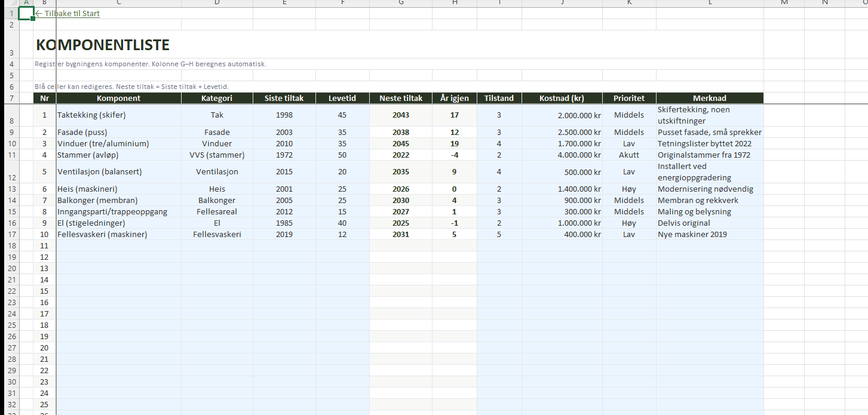The height and width of the screenshot is (415, 868).
Task: Select the Tilstand cell for Fellesvaskeri
Action: (x=499, y=235)
